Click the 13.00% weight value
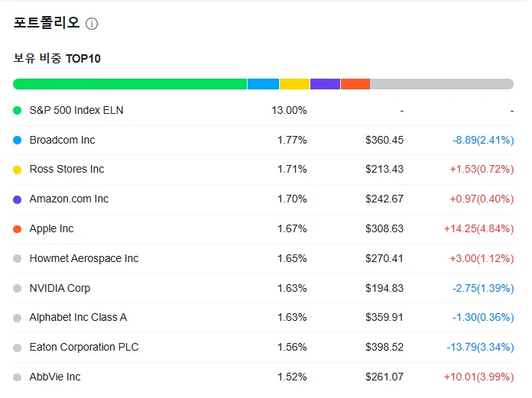This screenshot has width=532, height=398. (x=289, y=110)
